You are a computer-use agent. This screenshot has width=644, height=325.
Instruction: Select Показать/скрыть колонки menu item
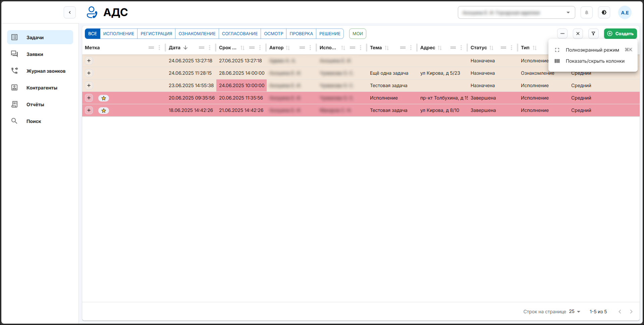595,61
